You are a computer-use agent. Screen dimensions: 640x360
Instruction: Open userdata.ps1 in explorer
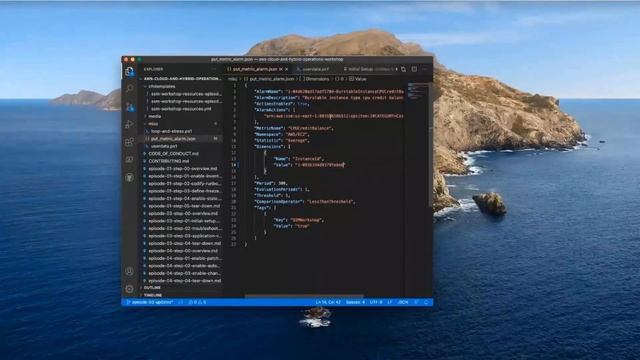tap(164, 146)
